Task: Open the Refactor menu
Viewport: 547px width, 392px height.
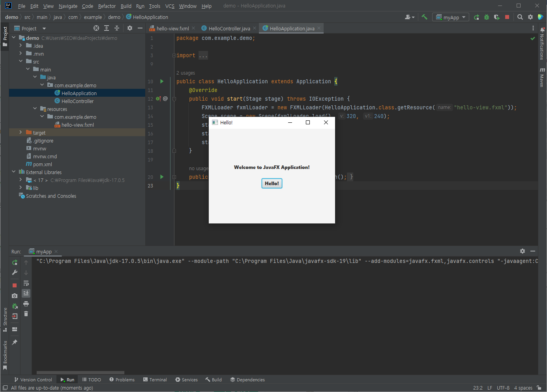Action: 107,6
